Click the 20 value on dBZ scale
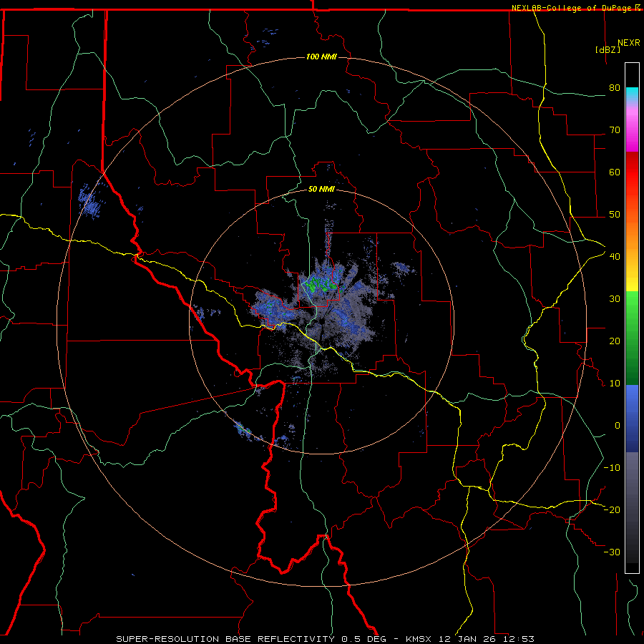This screenshot has height=644, width=644. [615, 341]
